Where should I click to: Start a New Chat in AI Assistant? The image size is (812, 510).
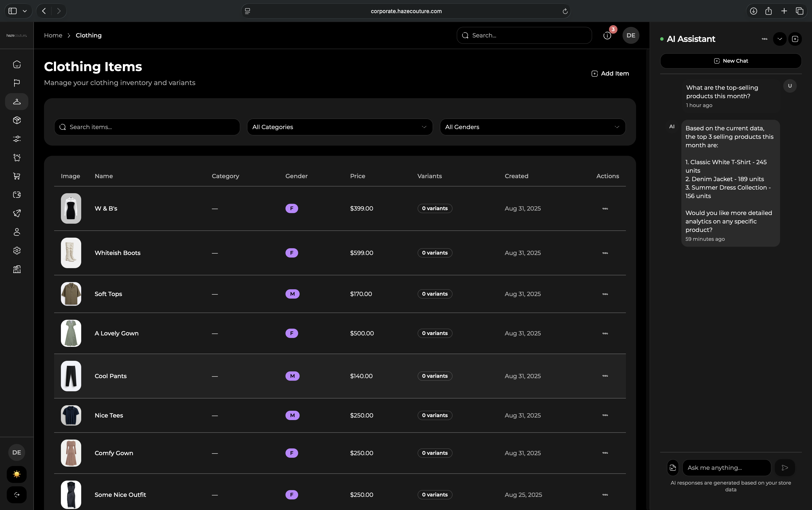pos(731,61)
